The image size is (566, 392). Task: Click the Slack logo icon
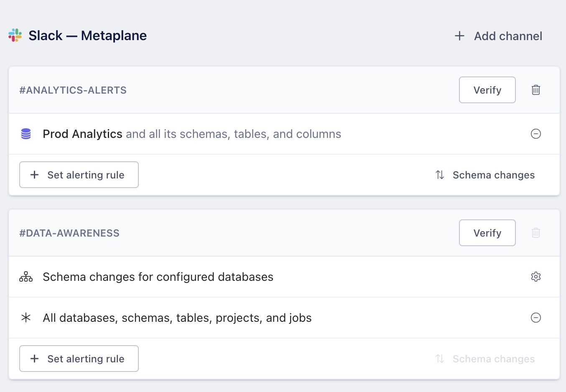click(15, 36)
